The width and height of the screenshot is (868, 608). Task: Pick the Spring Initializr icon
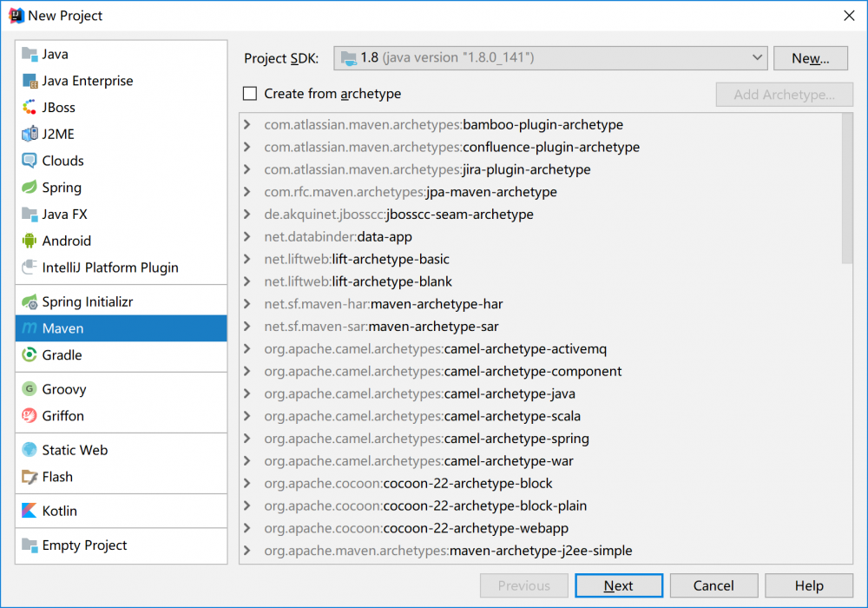(29, 302)
